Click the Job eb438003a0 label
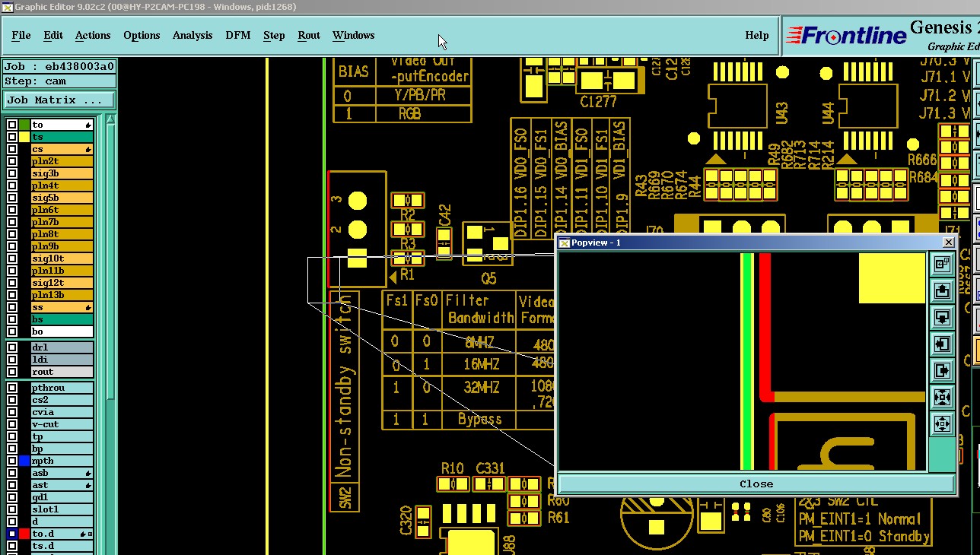This screenshot has width=980, height=555. click(x=59, y=66)
